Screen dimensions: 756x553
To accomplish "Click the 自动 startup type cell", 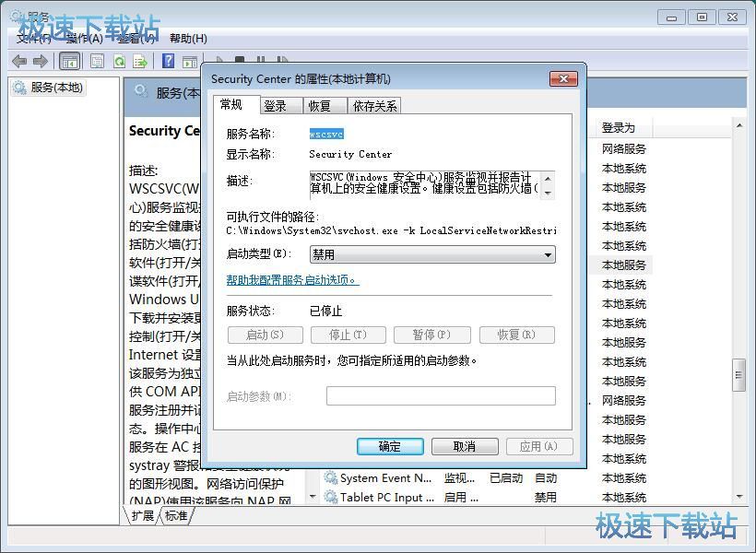I will tap(546, 477).
